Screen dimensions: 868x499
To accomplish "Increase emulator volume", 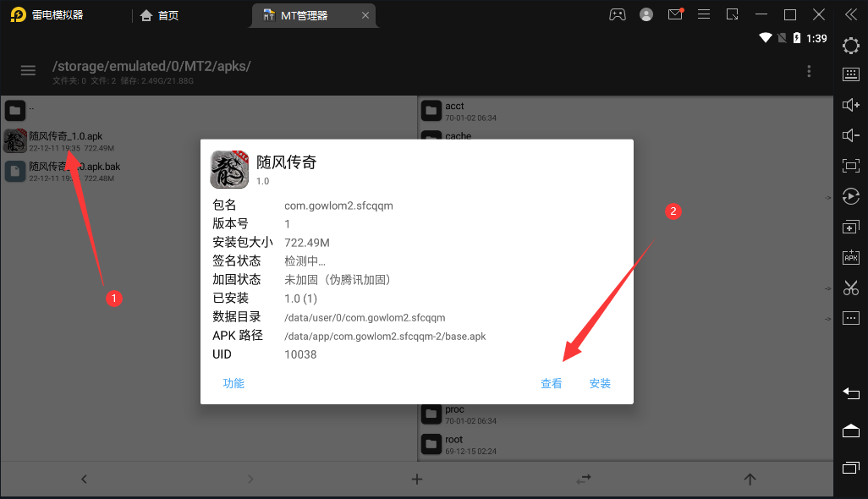I will [x=850, y=105].
